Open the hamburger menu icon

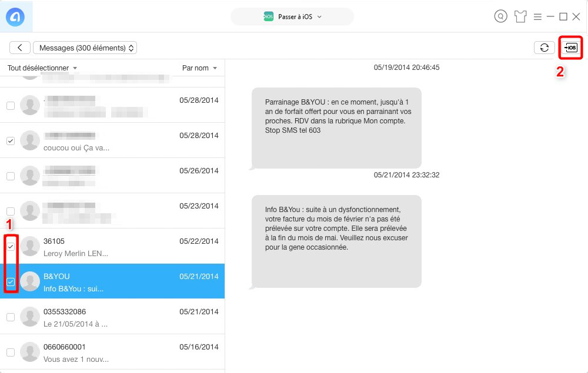click(538, 16)
